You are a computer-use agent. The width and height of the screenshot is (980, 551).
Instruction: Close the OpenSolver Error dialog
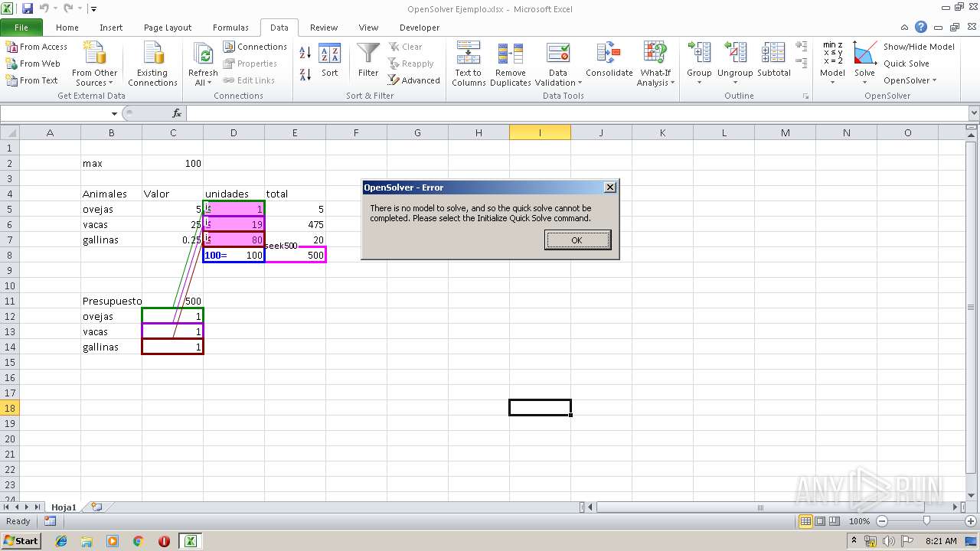click(610, 187)
